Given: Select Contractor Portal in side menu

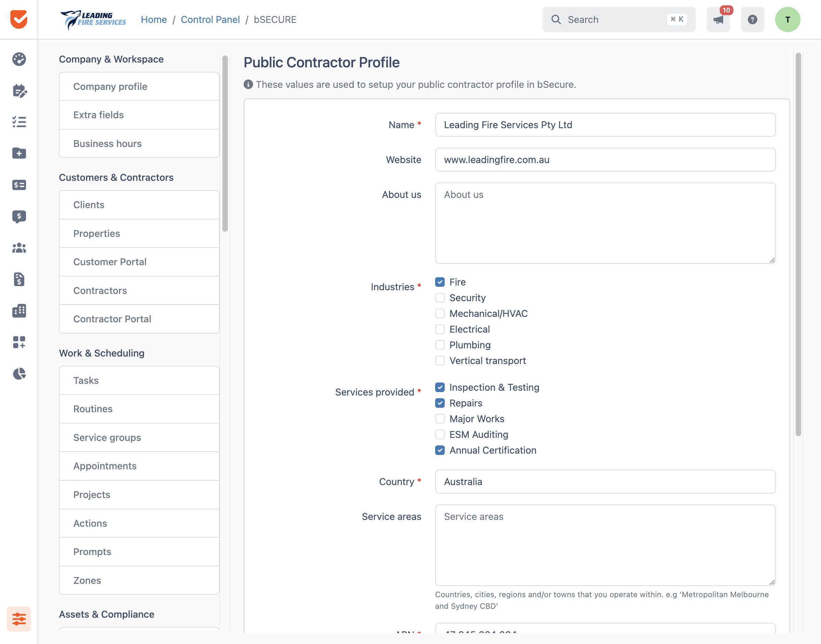Looking at the screenshot, I should (x=139, y=319).
